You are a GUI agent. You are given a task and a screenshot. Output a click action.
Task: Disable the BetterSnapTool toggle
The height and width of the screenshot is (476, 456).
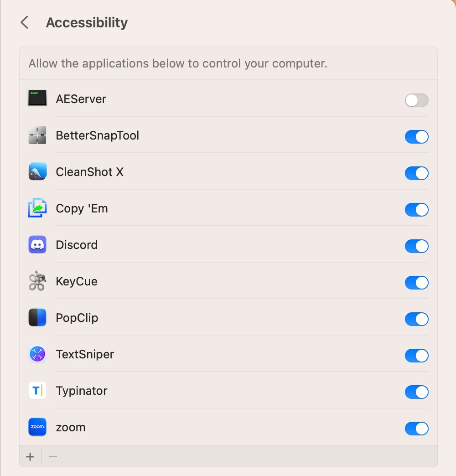click(416, 137)
